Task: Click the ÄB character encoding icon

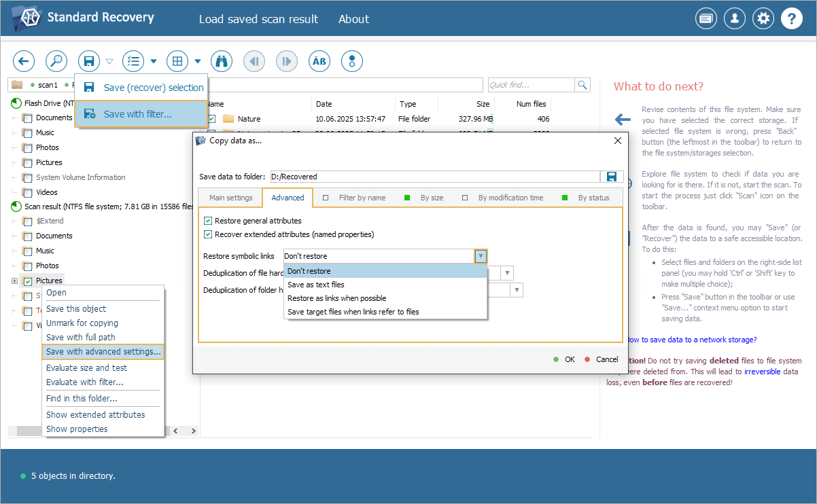Action: 319,61
